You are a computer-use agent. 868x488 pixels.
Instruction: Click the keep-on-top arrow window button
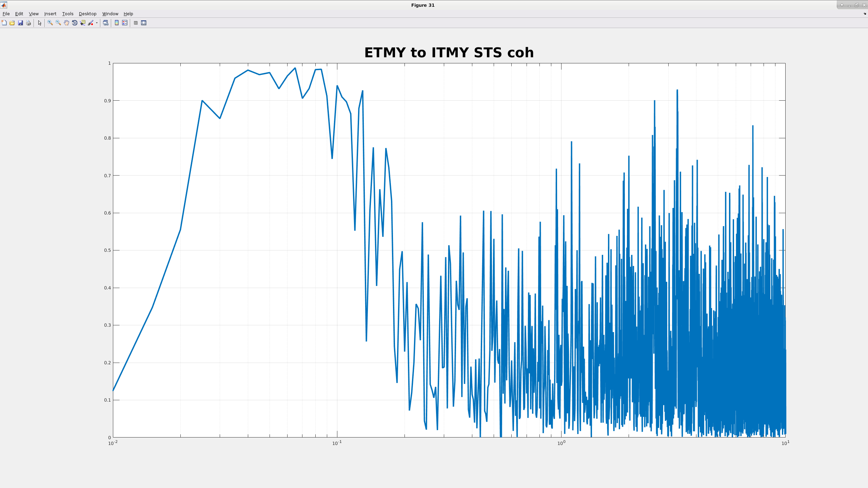tap(842, 5)
